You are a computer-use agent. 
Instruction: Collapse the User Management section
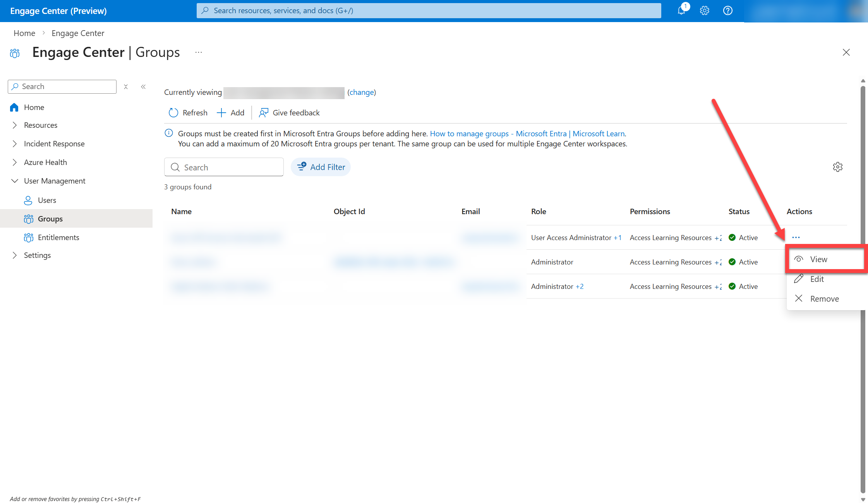coord(15,181)
